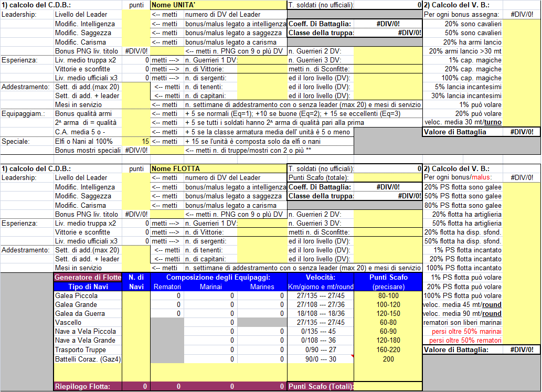This screenshot has width=542, height=392.
Task: Click the 'veloc. media 30 mt/turno' row
Action: point(463,122)
